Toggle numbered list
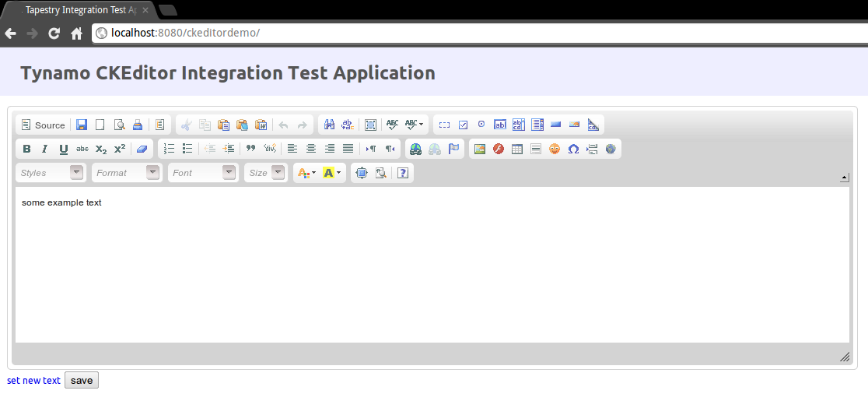 pos(170,149)
